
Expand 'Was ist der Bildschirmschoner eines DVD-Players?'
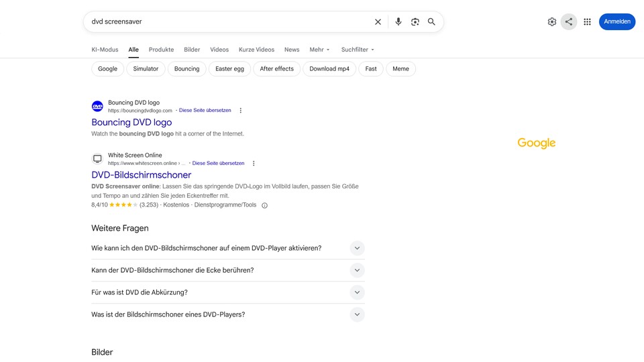[228, 315]
